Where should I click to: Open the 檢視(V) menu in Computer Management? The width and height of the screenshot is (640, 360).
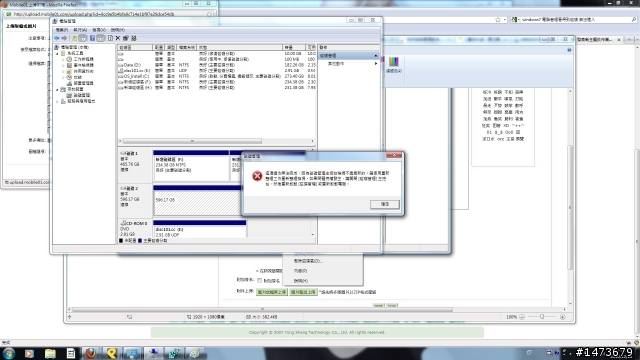tap(99, 30)
